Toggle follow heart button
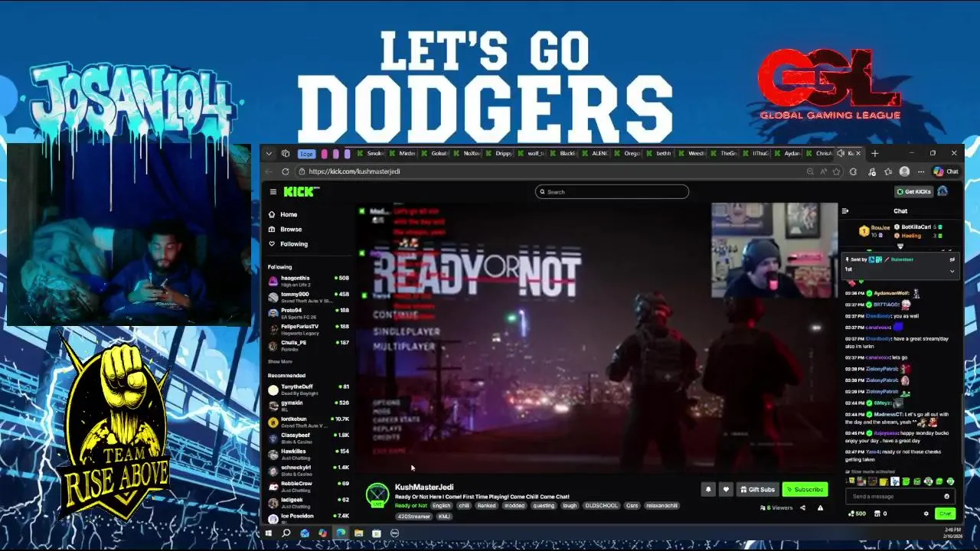Viewport: 980px width, 551px height. [726, 490]
